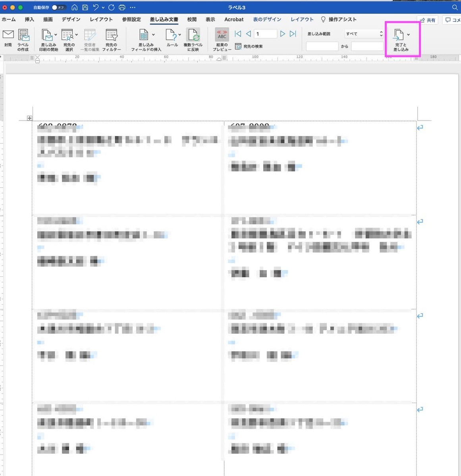This screenshot has width=461, height=476.
Task: Open 差し込み範囲 すべて combo box
Action: tap(364, 34)
